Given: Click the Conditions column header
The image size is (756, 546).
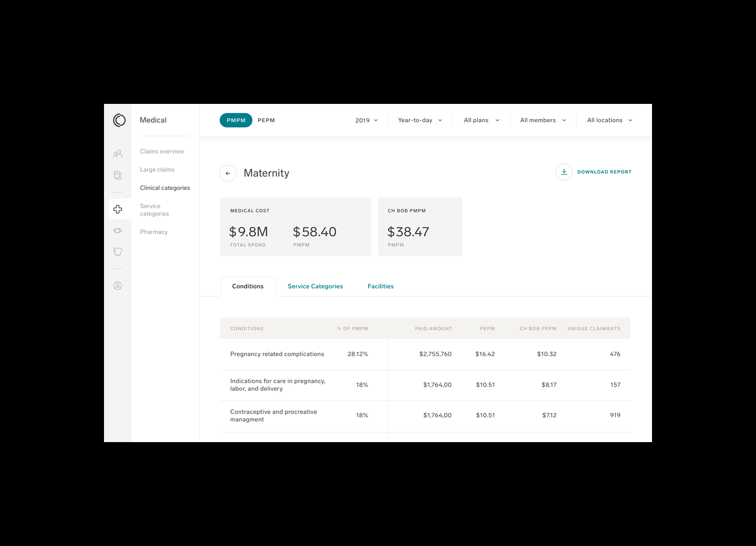Looking at the screenshot, I should coord(247,329).
